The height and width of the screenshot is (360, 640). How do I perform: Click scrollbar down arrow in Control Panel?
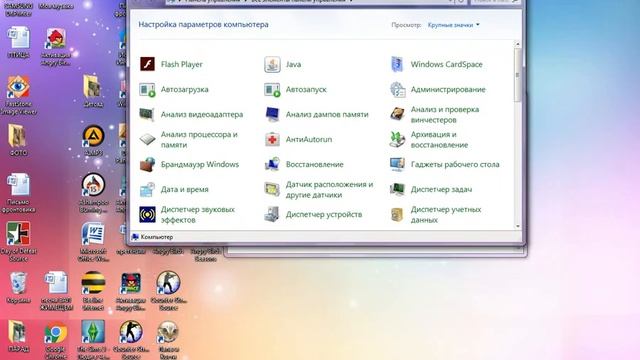pos(518,226)
